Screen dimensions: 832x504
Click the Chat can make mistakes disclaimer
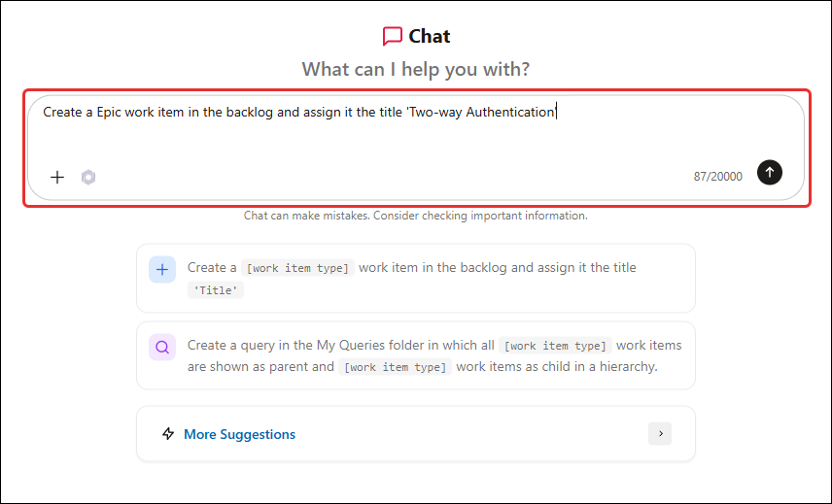(415, 216)
